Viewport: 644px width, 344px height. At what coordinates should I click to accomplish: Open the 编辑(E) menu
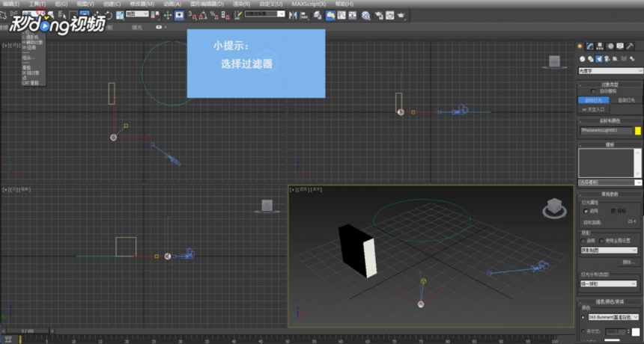(x=10, y=4)
